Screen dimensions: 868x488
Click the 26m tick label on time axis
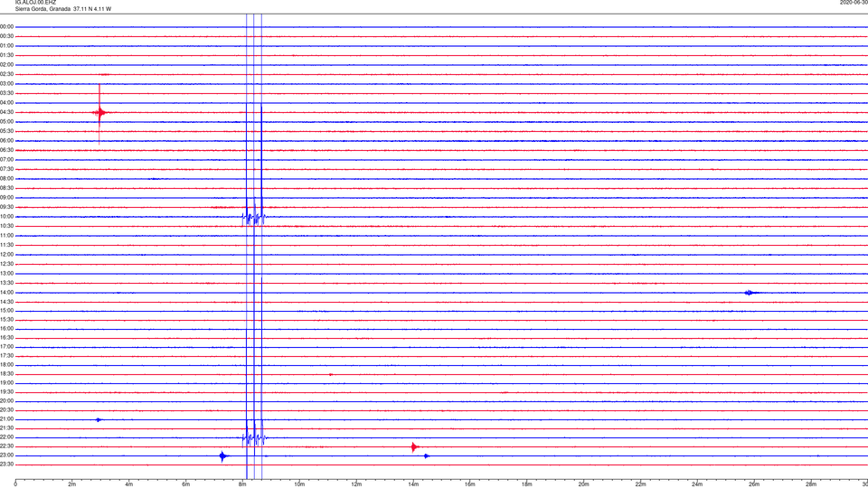pyautogui.click(x=754, y=484)
